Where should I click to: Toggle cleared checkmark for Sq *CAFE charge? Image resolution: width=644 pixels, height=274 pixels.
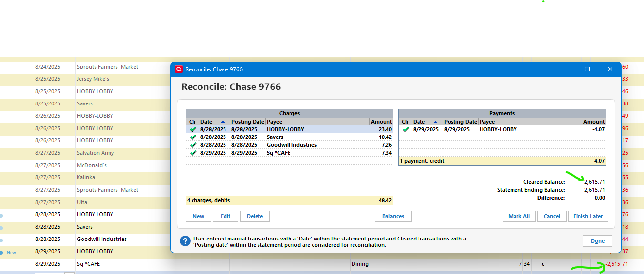pyautogui.click(x=193, y=153)
